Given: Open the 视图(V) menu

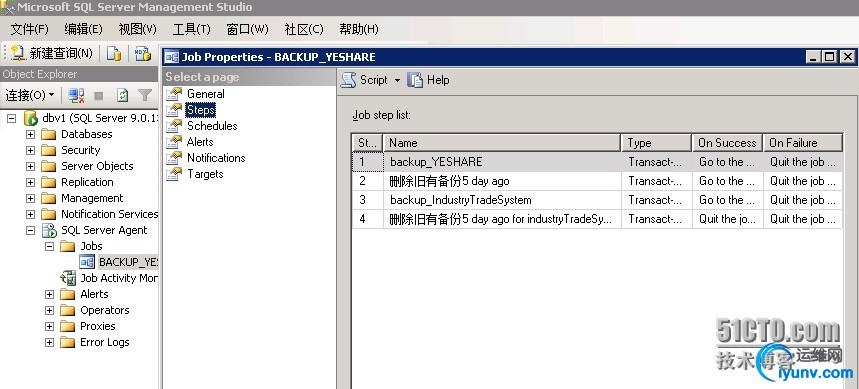Looking at the screenshot, I should 138,29.
